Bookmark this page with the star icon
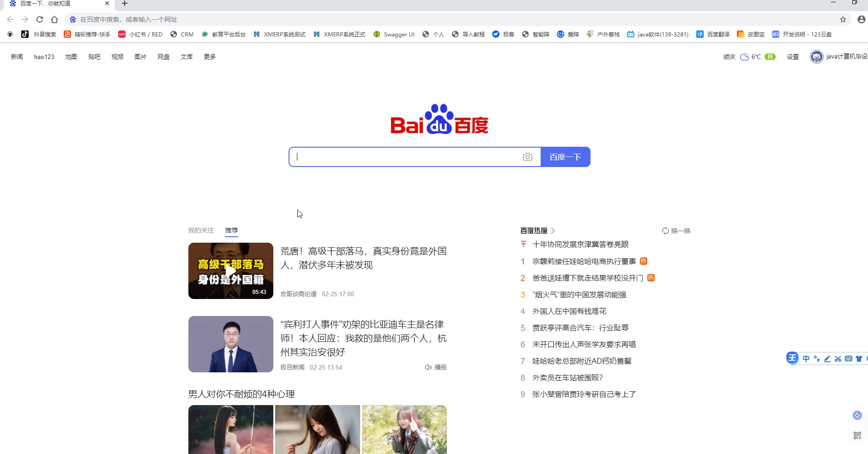Viewport: 868px width, 454px height. 843,19
